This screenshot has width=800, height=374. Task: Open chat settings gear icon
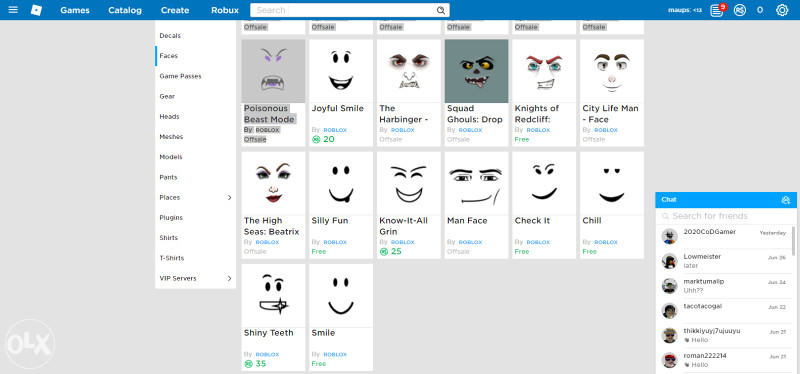pos(786,200)
